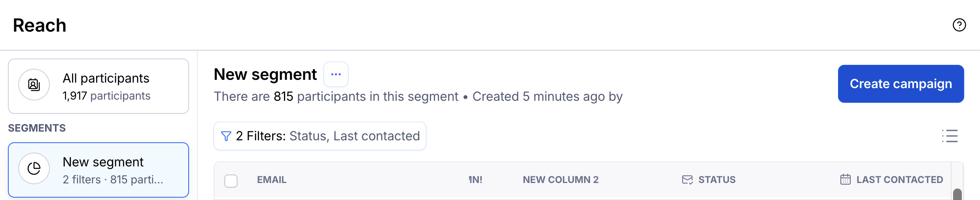Select New segment in the Segments list

pyautogui.click(x=98, y=170)
